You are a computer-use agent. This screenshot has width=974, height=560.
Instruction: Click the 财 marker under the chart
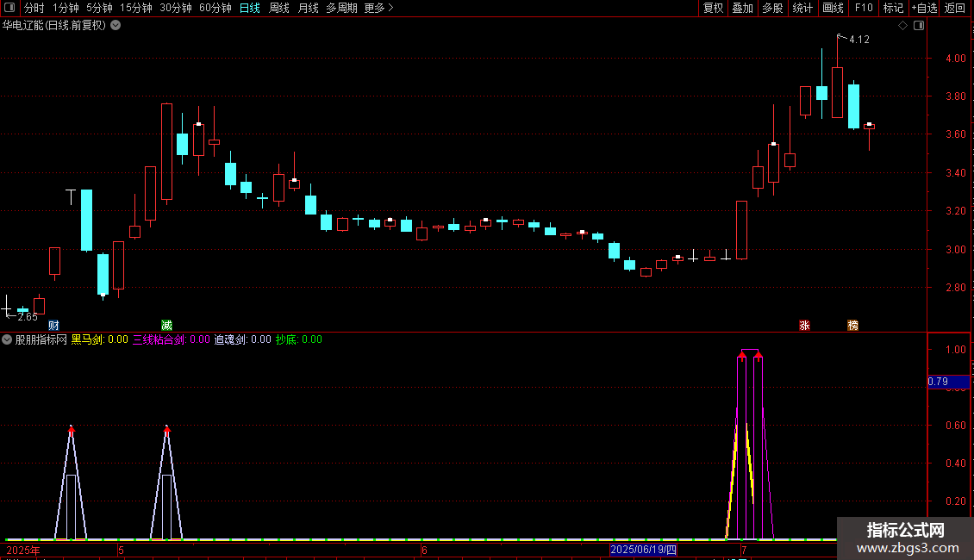pyautogui.click(x=54, y=326)
